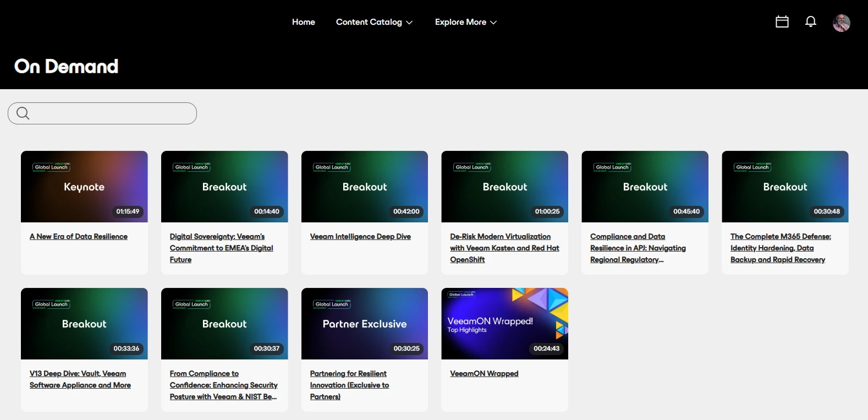
Task: Go to the Home menu item
Action: point(304,22)
